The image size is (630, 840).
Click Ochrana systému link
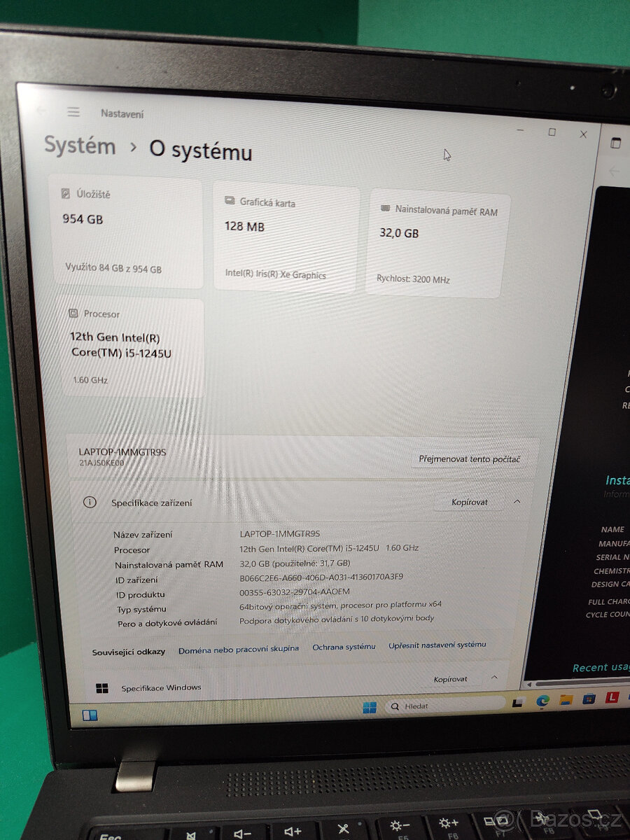(344, 647)
